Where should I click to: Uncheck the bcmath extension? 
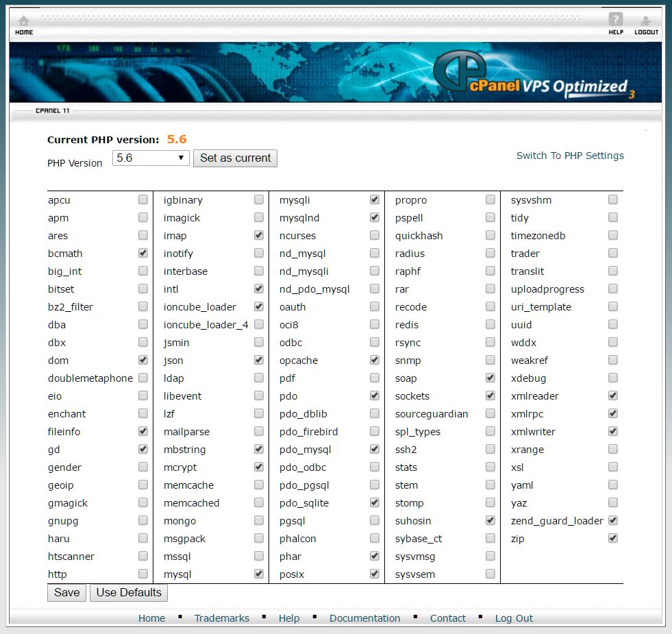click(x=143, y=253)
